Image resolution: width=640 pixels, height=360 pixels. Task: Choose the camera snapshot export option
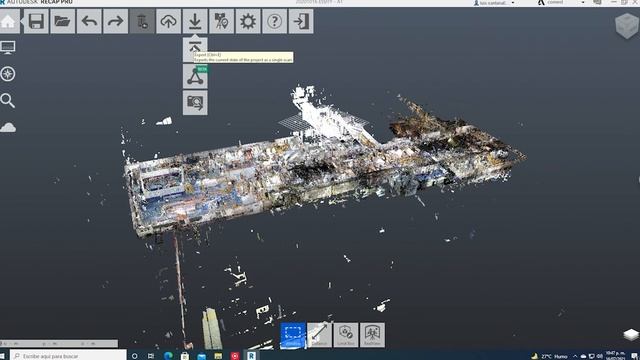coord(195,102)
